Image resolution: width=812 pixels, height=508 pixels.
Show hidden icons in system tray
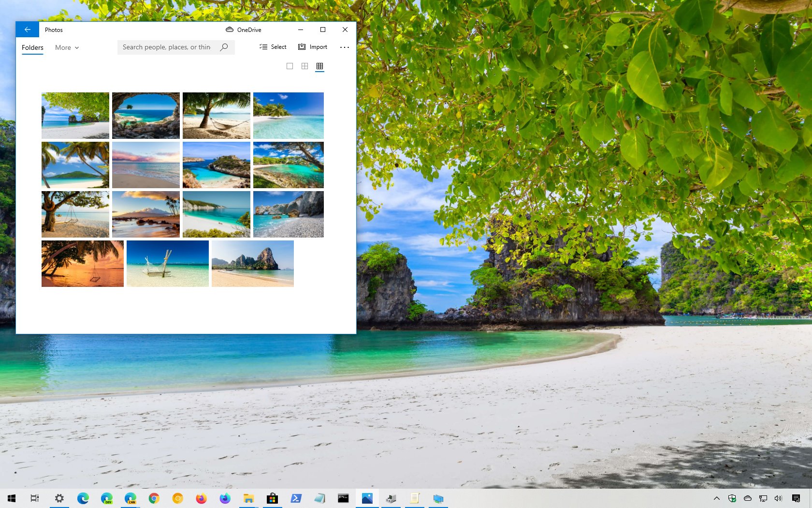tap(716, 498)
